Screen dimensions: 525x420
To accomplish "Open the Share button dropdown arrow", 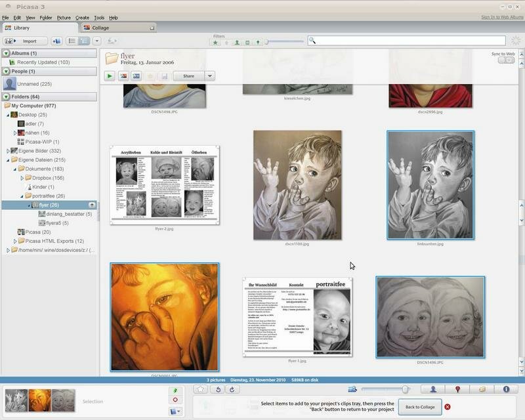I will click(209, 76).
